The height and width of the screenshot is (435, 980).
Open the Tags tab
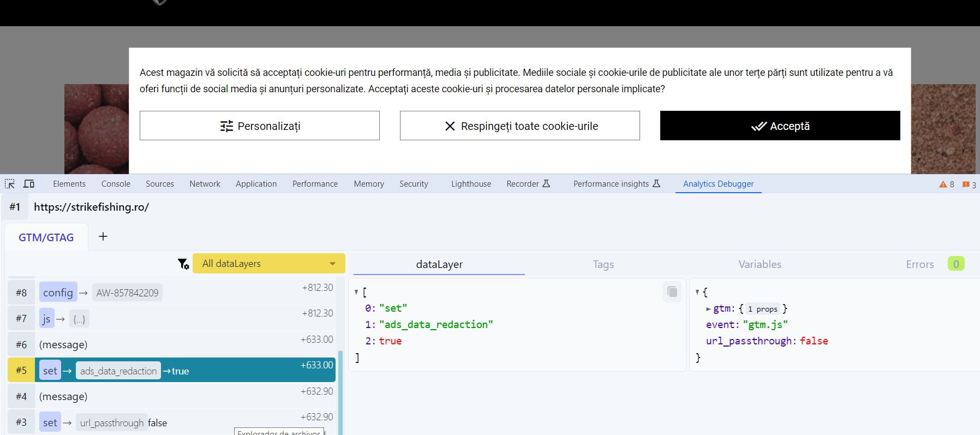[x=603, y=264]
